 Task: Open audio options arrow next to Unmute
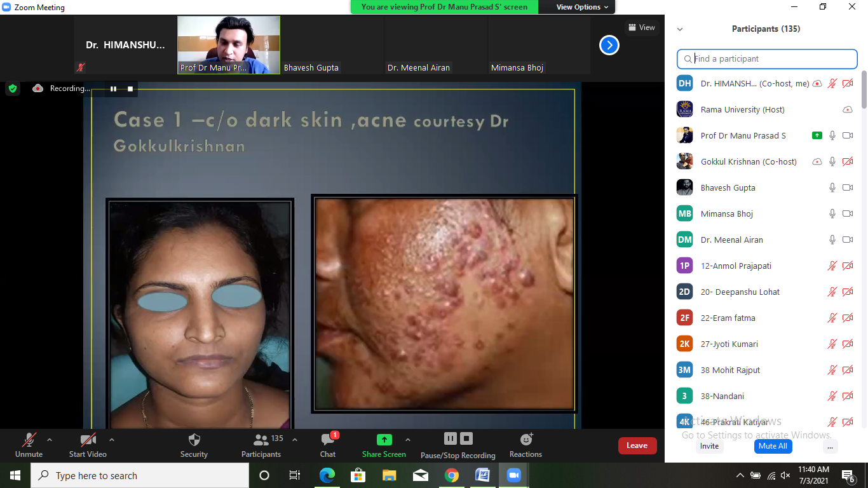tap(50, 440)
